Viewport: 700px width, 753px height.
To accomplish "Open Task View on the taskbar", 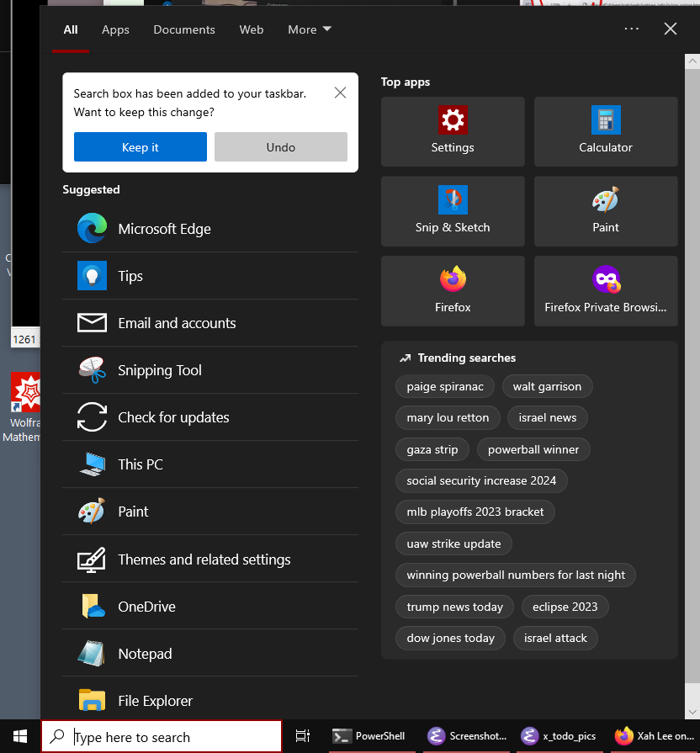I will coord(303,736).
